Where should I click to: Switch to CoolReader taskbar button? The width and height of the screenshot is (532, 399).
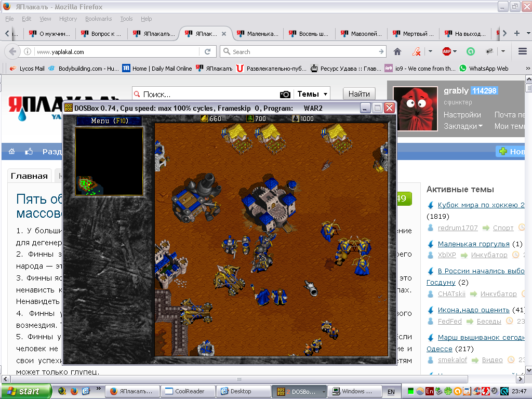(x=188, y=391)
